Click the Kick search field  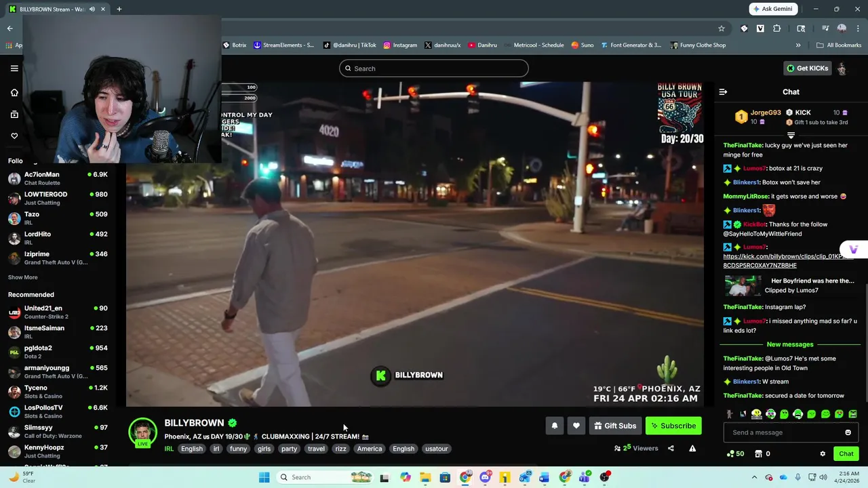434,68
